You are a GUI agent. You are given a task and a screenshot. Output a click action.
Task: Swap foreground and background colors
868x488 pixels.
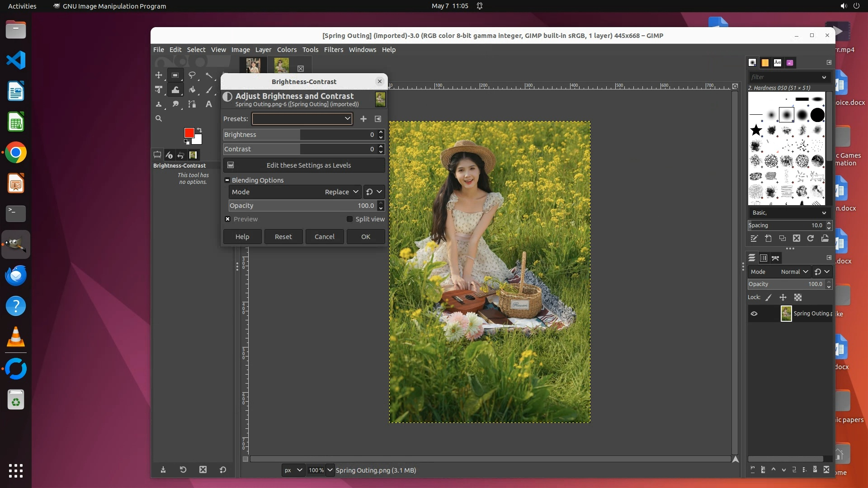click(199, 130)
